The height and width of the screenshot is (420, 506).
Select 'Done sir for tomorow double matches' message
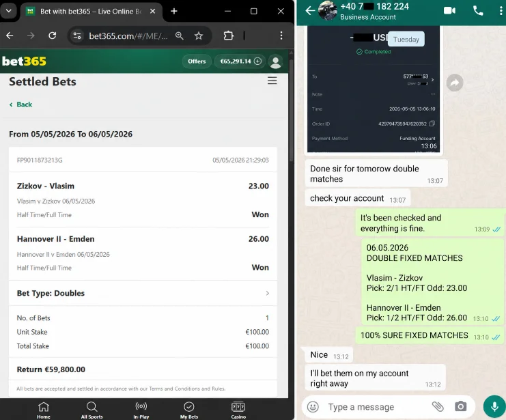click(x=376, y=173)
